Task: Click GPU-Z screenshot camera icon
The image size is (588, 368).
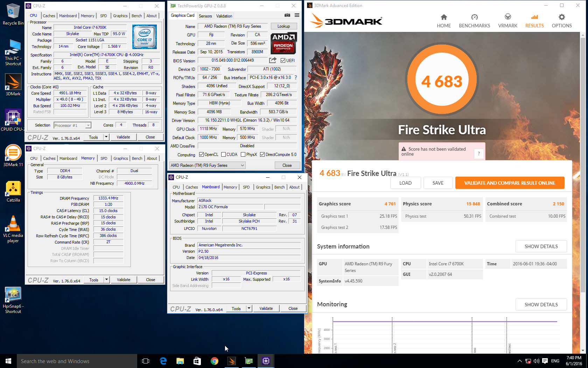Action: click(287, 15)
